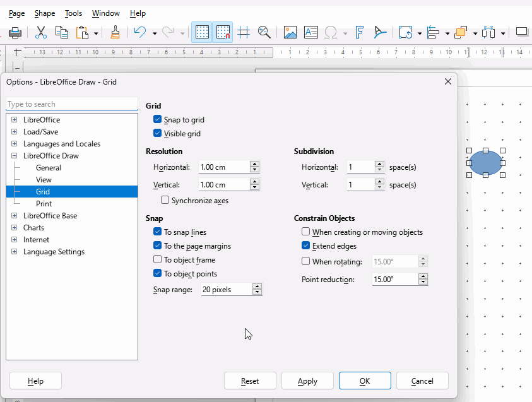Uncheck the Visible grid checkbox
The height and width of the screenshot is (402, 532).
[x=157, y=133]
